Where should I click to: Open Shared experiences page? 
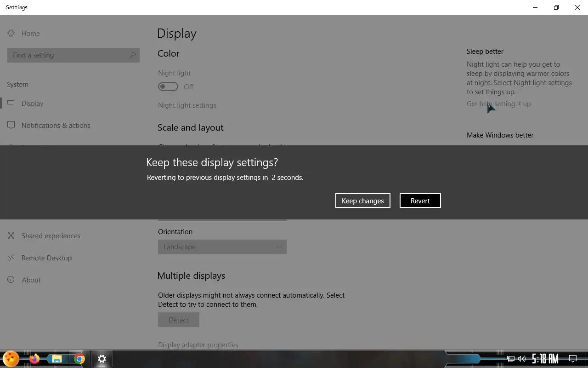(x=51, y=236)
